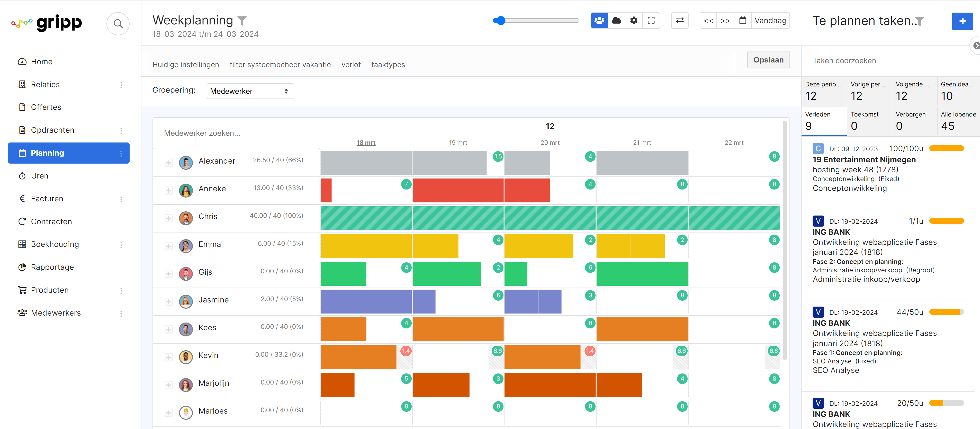Go to previous week with << button

click(x=708, y=21)
